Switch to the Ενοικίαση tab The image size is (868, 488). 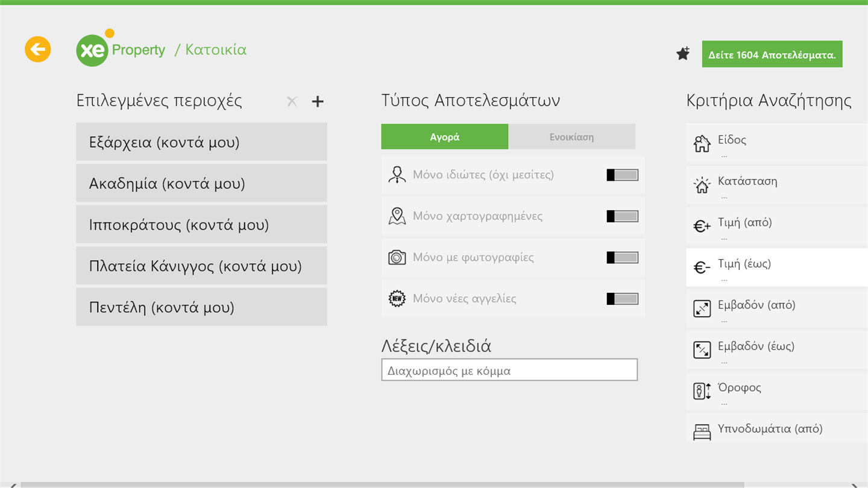point(571,137)
